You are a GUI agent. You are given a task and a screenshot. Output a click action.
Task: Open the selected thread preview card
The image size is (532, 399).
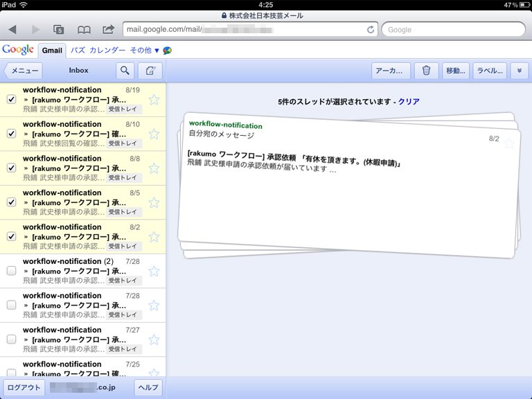349,186
